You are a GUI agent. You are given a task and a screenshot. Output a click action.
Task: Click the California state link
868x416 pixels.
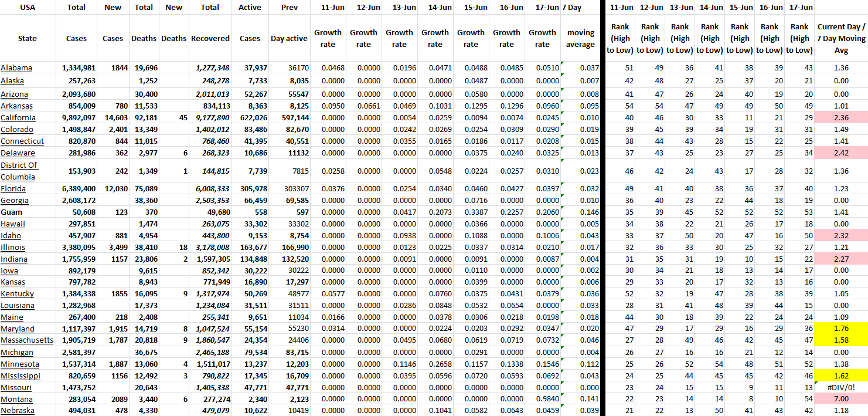pyautogui.click(x=18, y=118)
